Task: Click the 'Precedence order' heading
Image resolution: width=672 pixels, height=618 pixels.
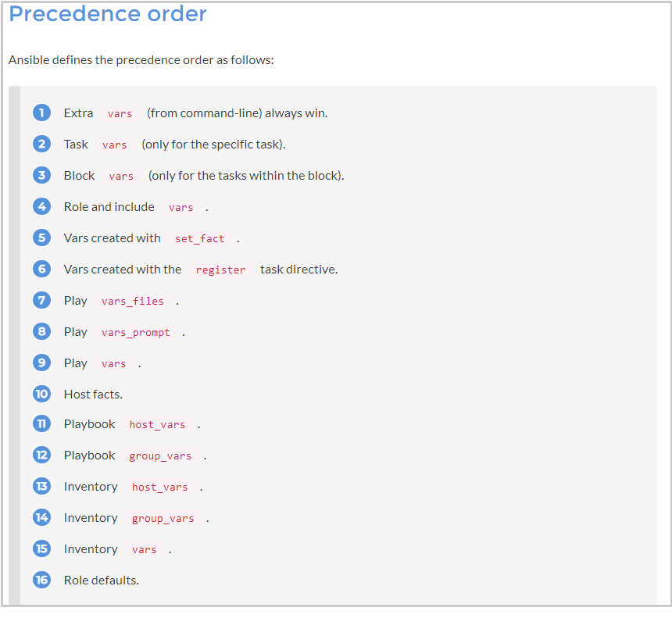Action: pos(108,14)
